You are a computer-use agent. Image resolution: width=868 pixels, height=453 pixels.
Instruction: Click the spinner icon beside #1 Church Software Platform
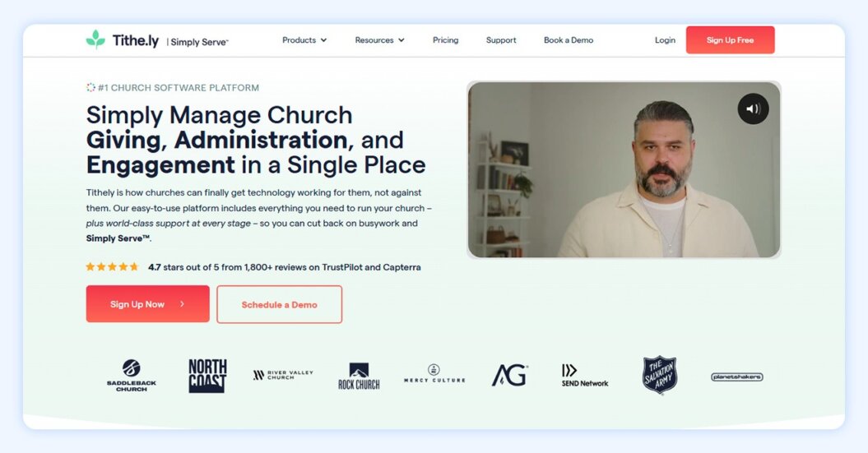(x=91, y=87)
